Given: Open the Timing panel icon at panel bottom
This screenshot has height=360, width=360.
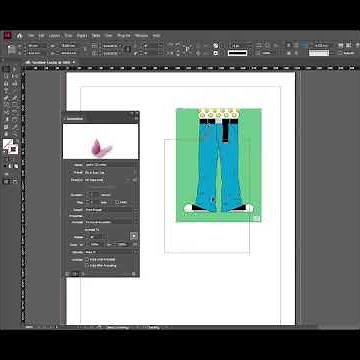Looking at the screenshot, I should (82, 274).
